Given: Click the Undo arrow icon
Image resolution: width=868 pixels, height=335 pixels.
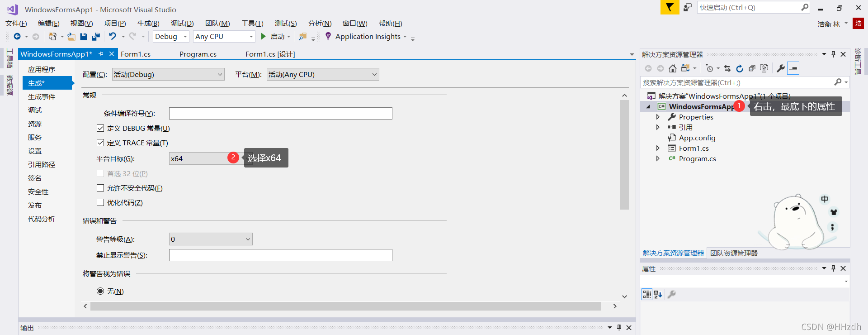Looking at the screenshot, I should click(113, 37).
